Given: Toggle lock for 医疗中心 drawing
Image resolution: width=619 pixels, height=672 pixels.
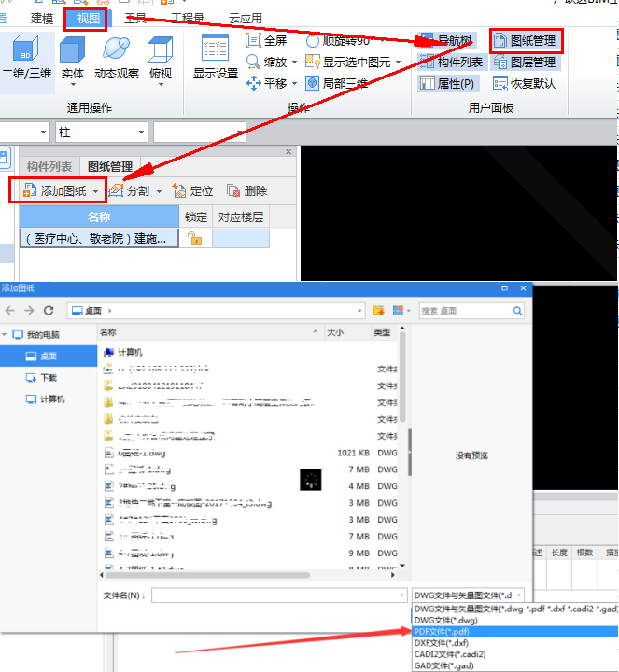Looking at the screenshot, I should click(x=194, y=238).
